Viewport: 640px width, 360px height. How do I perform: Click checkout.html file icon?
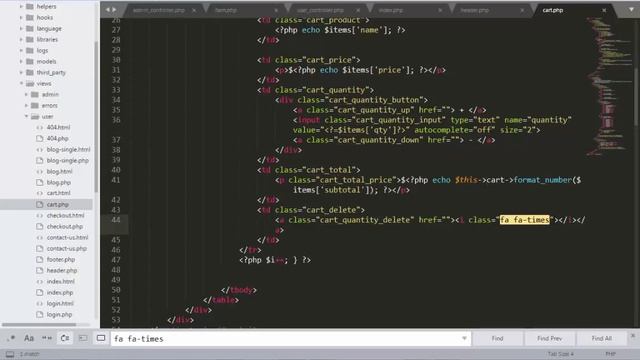pos(40,215)
